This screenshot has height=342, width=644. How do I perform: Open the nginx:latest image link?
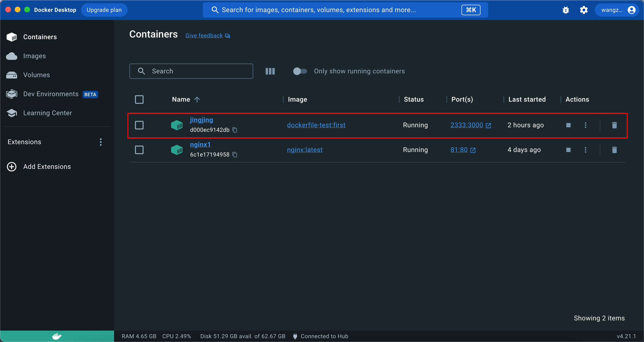click(x=304, y=150)
